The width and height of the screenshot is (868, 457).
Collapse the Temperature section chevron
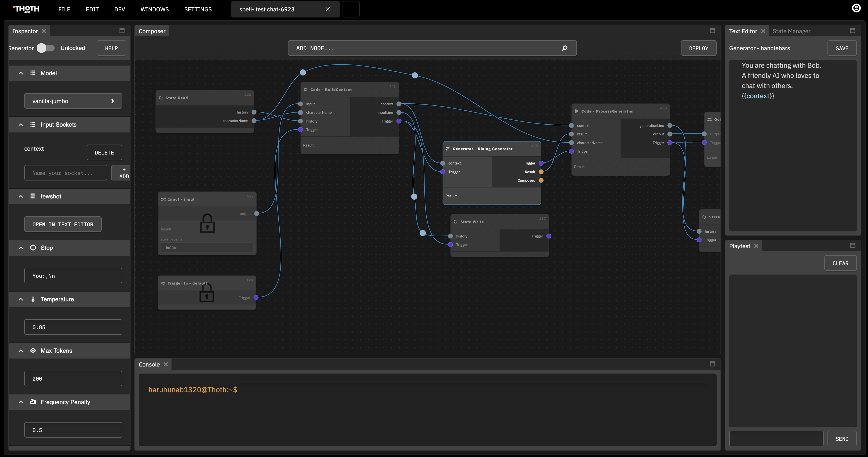coord(21,299)
